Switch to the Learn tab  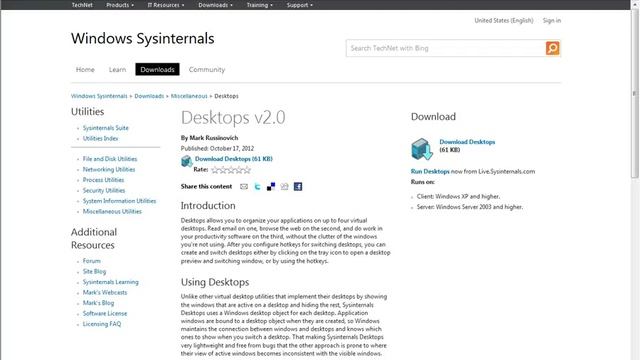pyautogui.click(x=117, y=69)
